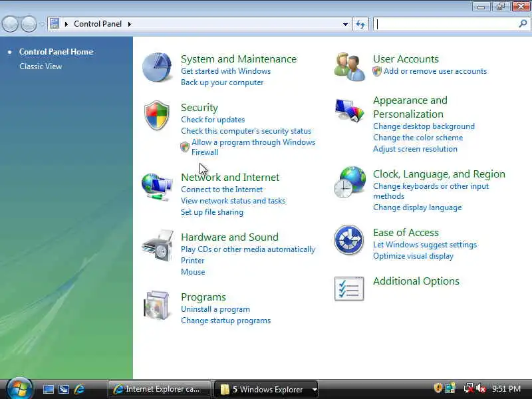532x399 pixels.
Task: Click Switch between windows Quick Launch icon
Action: point(64,389)
